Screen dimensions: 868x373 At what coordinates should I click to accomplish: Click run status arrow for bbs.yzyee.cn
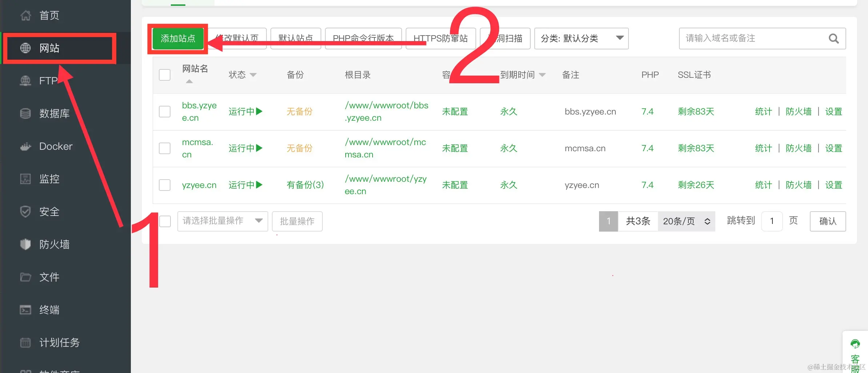pyautogui.click(x=259, y=111)
